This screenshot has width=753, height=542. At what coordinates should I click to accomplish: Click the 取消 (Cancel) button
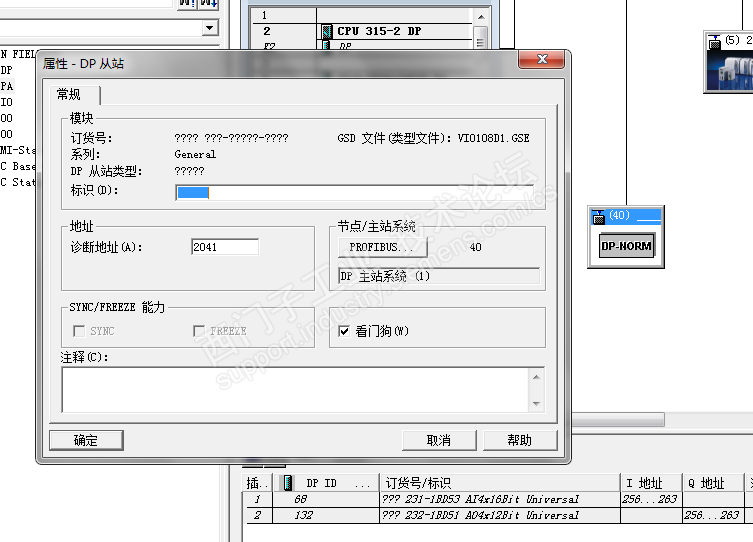tap(439, 440)
